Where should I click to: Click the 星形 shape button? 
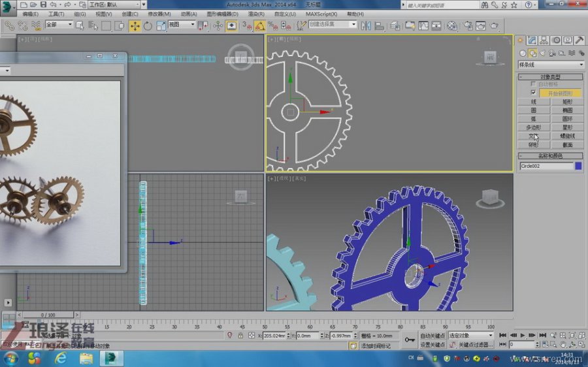(566, 127)
